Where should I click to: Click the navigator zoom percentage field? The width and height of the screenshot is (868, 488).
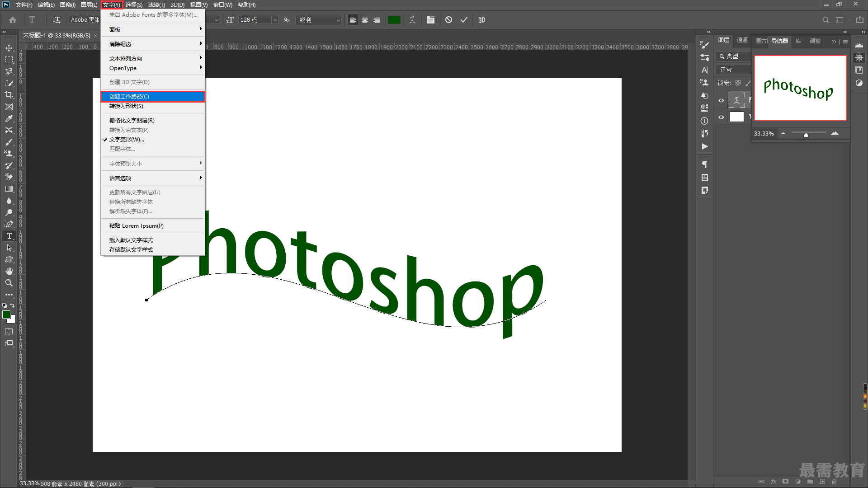pyautogui.click(x=764, y=134)
